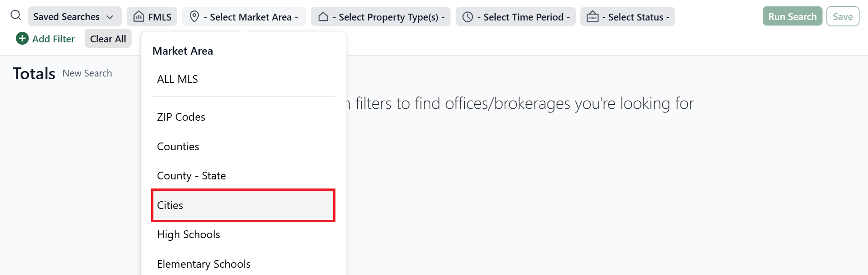Select County - State option
The image size is (868, 275).
191,175
